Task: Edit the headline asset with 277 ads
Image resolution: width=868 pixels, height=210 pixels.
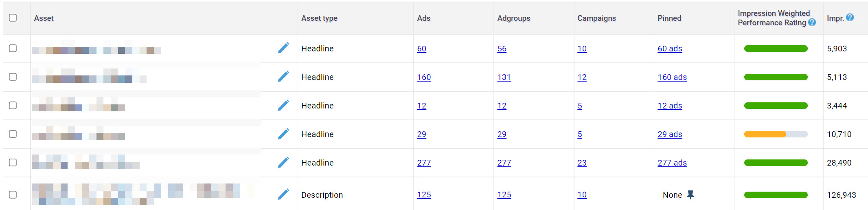Action: (x=283, y=162)
